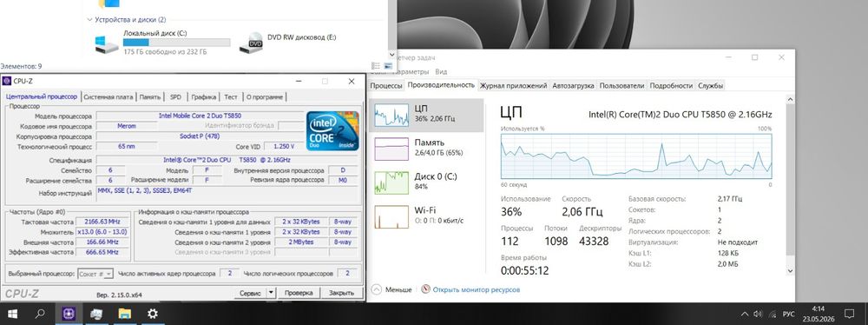Open the О программе tab in CPU-Z

265,96
